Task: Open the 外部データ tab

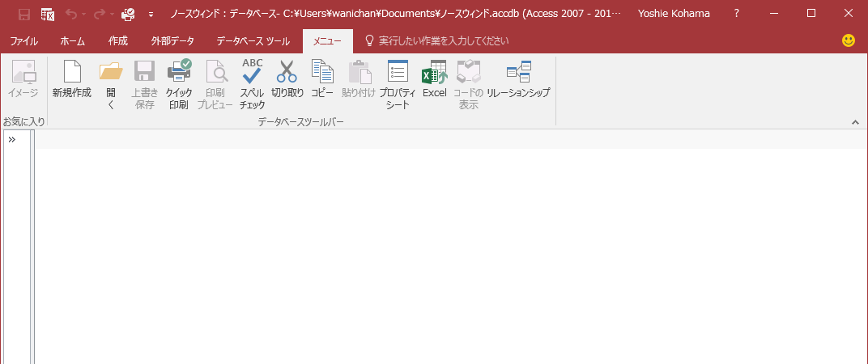Action: pyautogui.click(x=172, y=41)
